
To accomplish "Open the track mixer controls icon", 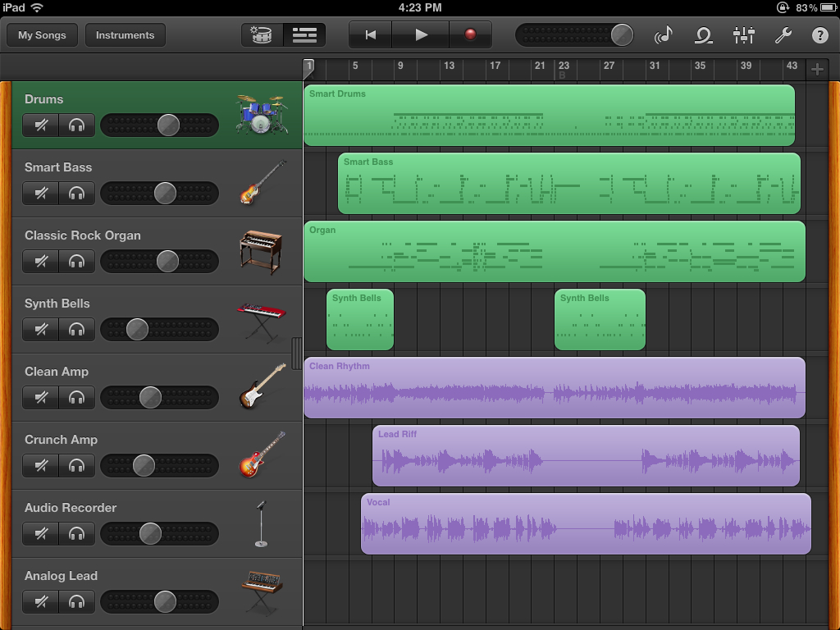I will tap(743, 35).
